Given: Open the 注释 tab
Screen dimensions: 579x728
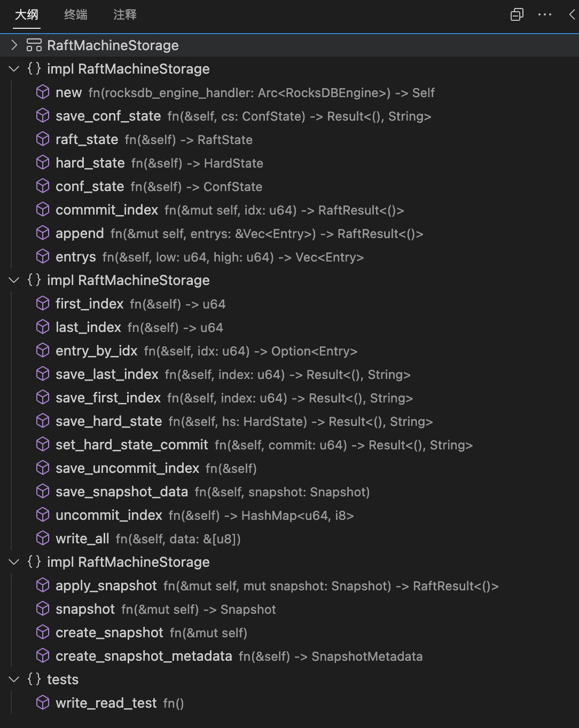Looking at the screenshot, I should point(125,15).
